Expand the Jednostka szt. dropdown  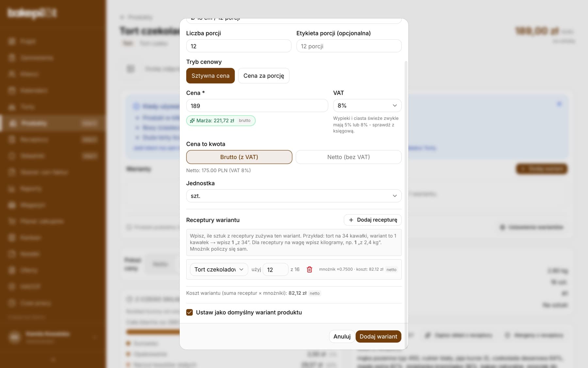[x=294, y=196]
